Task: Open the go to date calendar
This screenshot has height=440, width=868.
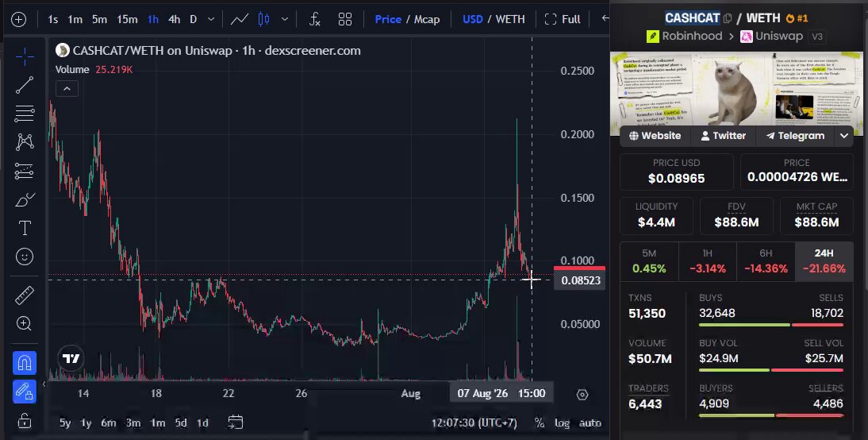Action: [x=236, y=423]
